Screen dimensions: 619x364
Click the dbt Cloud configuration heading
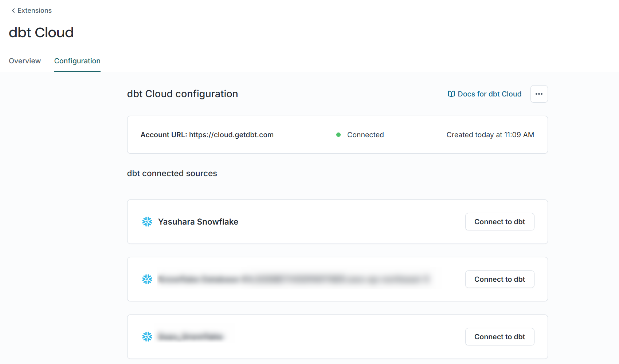[x=183, y=94]
